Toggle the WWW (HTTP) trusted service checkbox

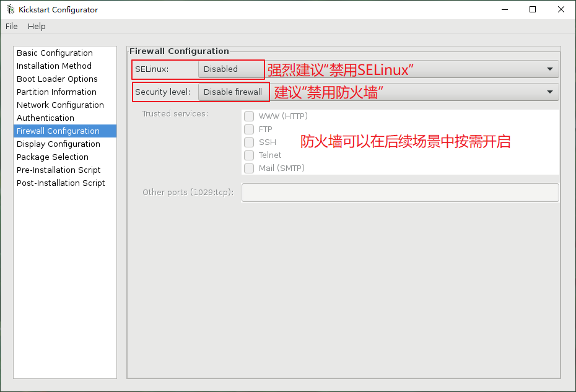pyautogui.click(x=249, y=116)
